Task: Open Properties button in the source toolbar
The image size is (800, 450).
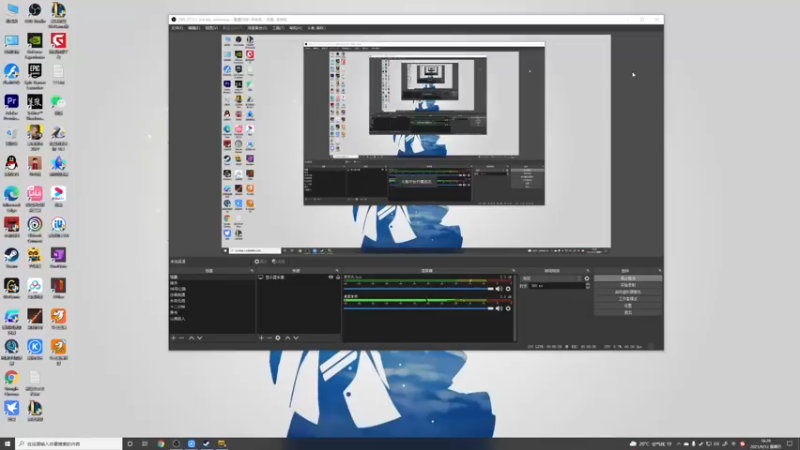Action: [x=261, y=261]
